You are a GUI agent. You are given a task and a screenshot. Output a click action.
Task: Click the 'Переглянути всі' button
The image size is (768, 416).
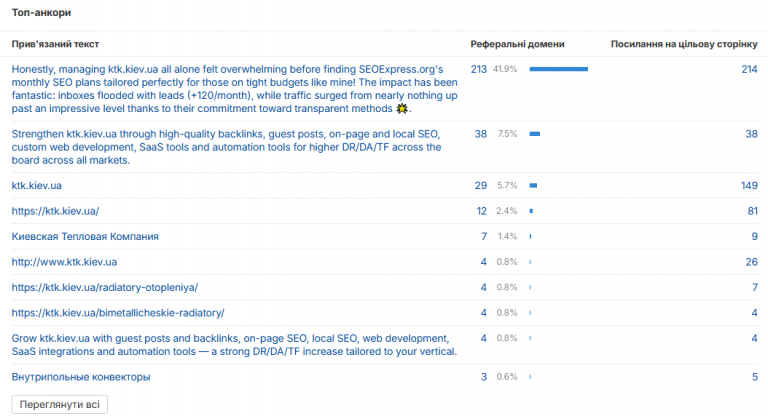tap(59, 404)
